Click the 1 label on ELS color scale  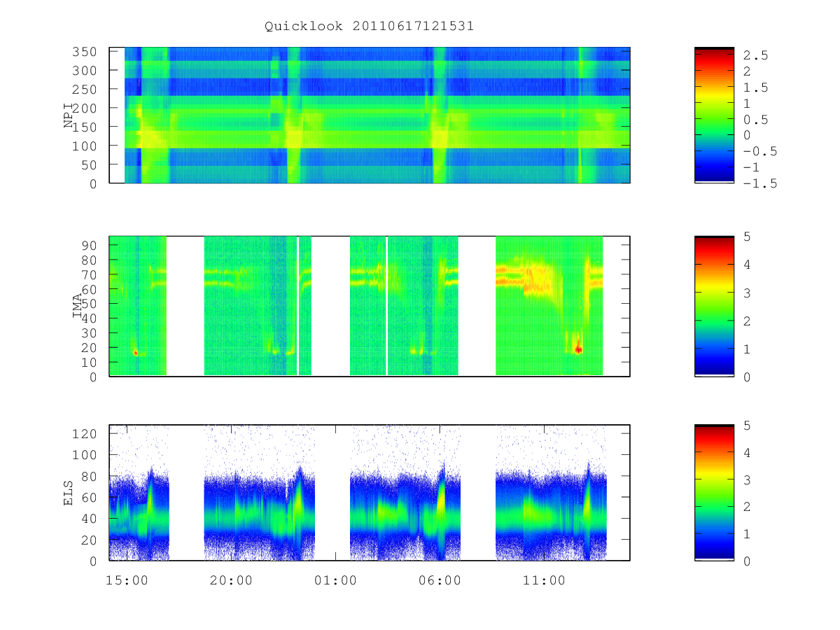coord(746,533)
